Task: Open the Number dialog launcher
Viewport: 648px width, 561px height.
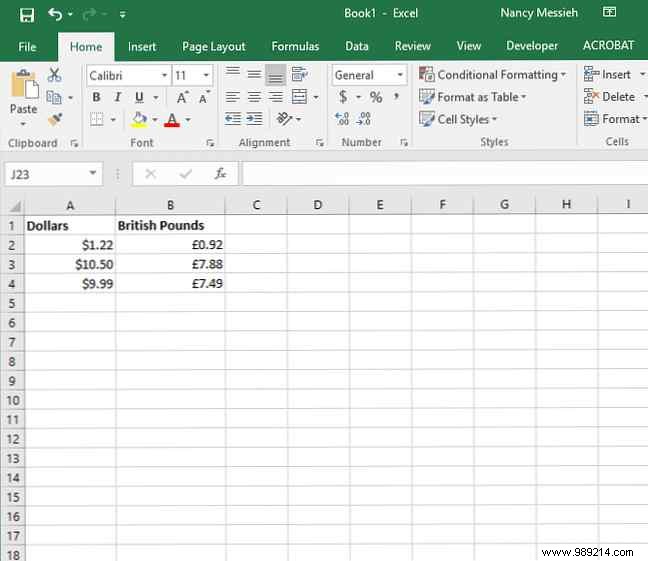Action: 404,143
